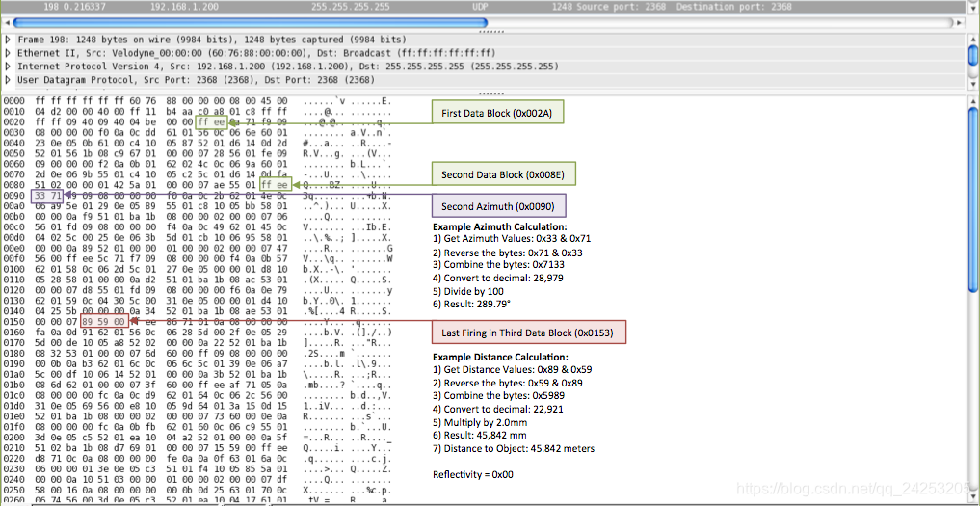Select hex dump row at offset 0210
Viewport: 980px width, 506px height.
point(198,446)
